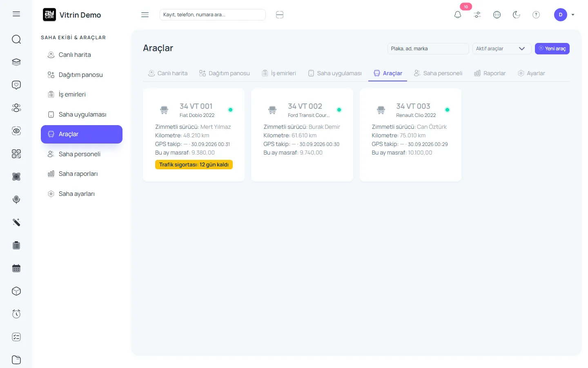588x368 pixels.
Task: Switch to the Canlı harita tab
Action: (168, 73)
